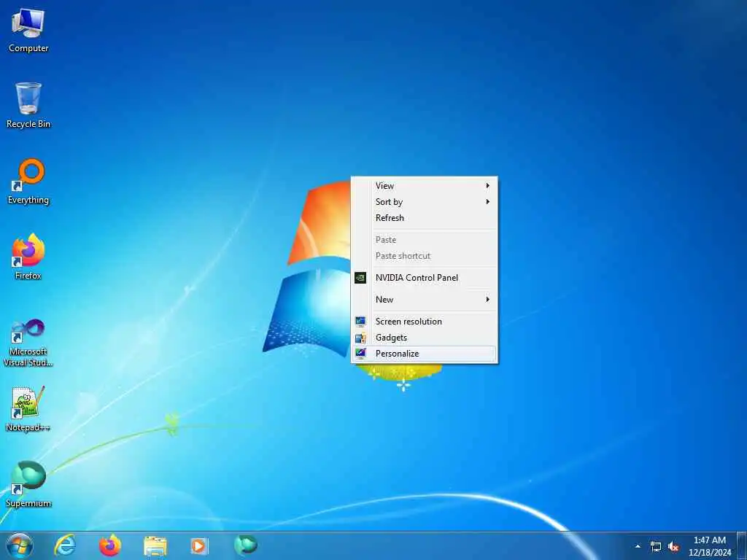Choose Refresh from the context menu
747x560 pixels.
tap(424, 218)
